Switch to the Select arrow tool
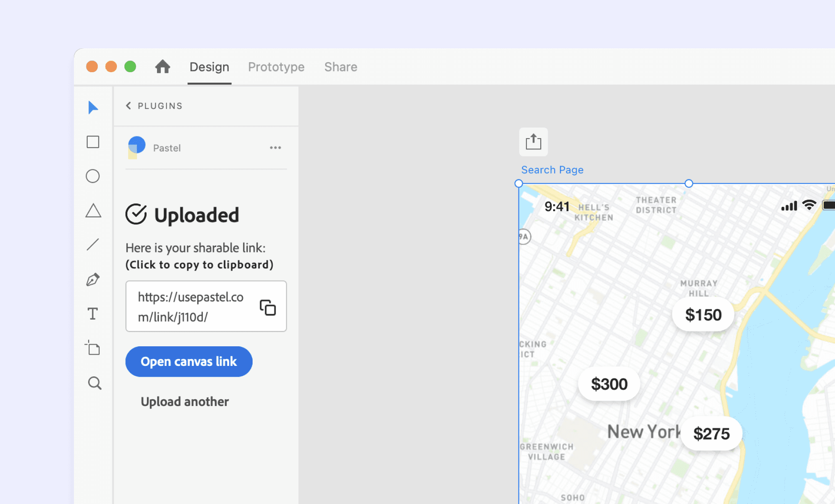This screenshot has width=835, height=504. pos(93,107)
